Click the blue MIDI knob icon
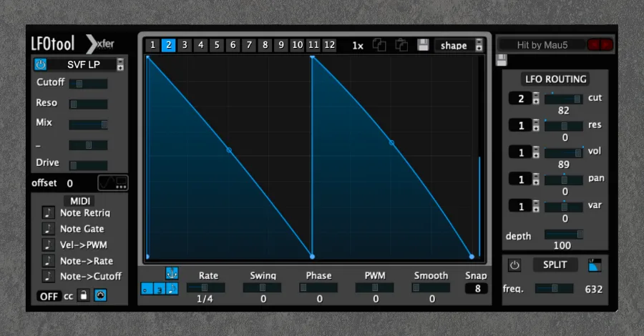This screenshot has height=336, width=644. pos(100,295)
